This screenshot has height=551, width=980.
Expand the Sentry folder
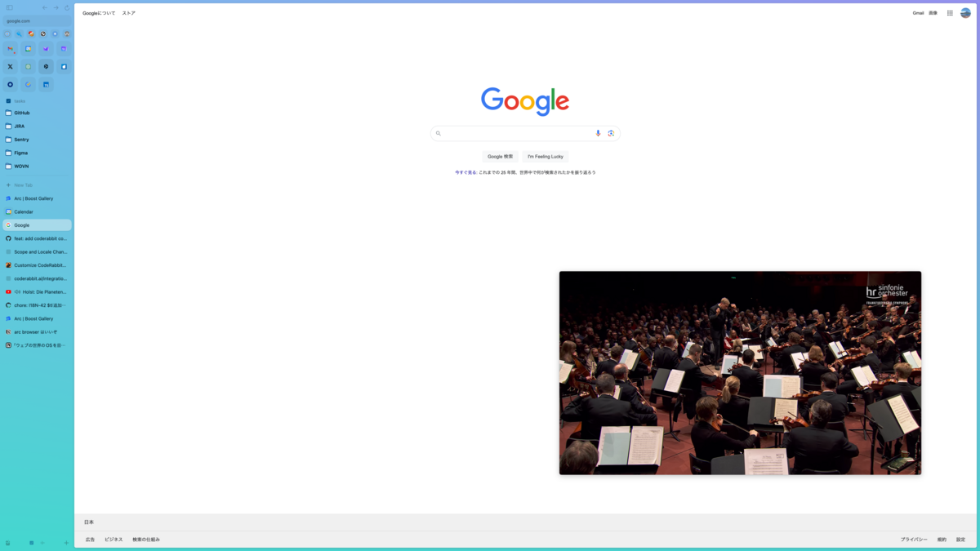(38, 140)
